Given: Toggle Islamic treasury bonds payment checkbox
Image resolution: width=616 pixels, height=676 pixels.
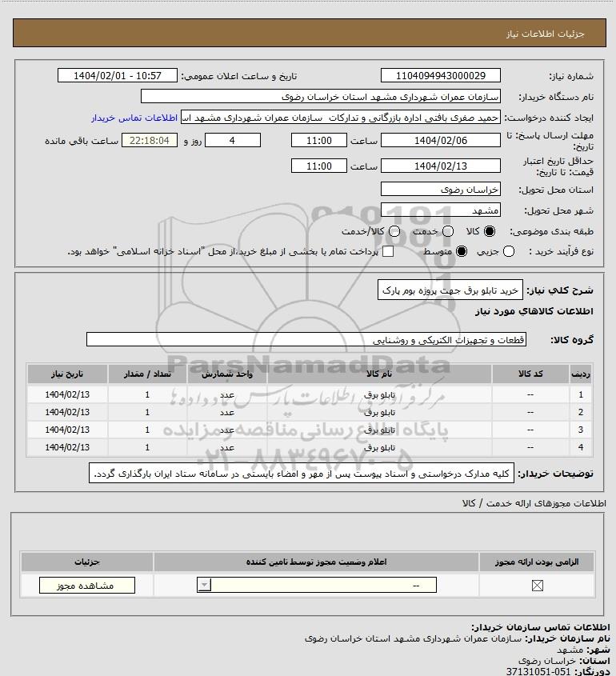Looking at the screenshot, I should pos(388,251).
